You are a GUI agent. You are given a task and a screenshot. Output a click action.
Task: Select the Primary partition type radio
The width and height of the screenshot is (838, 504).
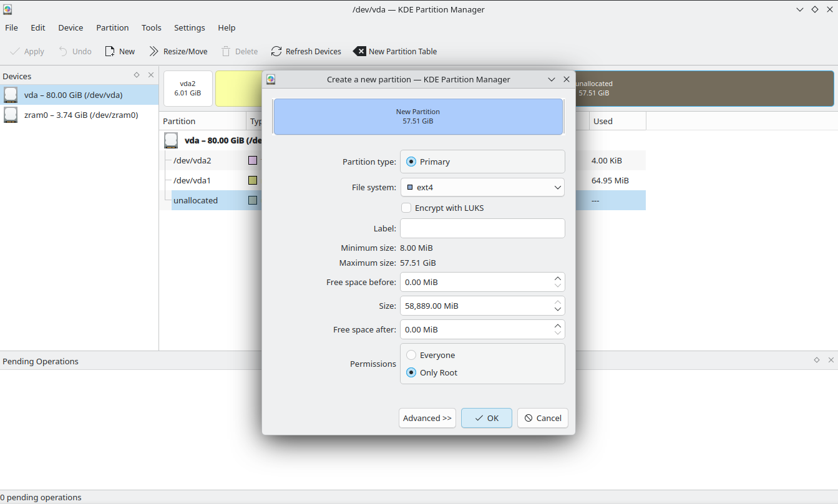411,162
